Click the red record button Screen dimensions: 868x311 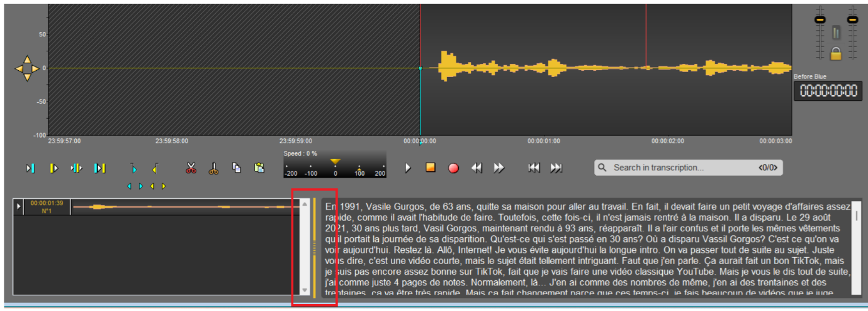pyautogui.click(x=453, y=168)
